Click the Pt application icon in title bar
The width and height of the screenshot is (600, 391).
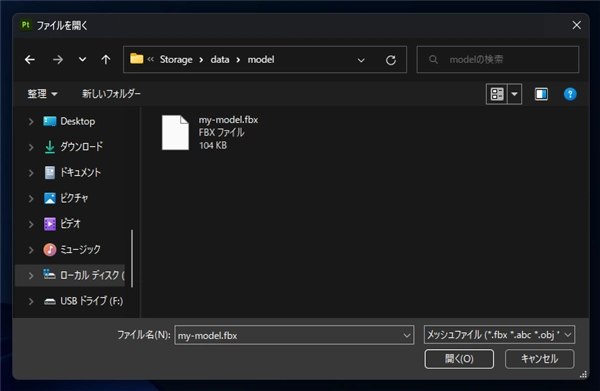[x=26, y=25]
